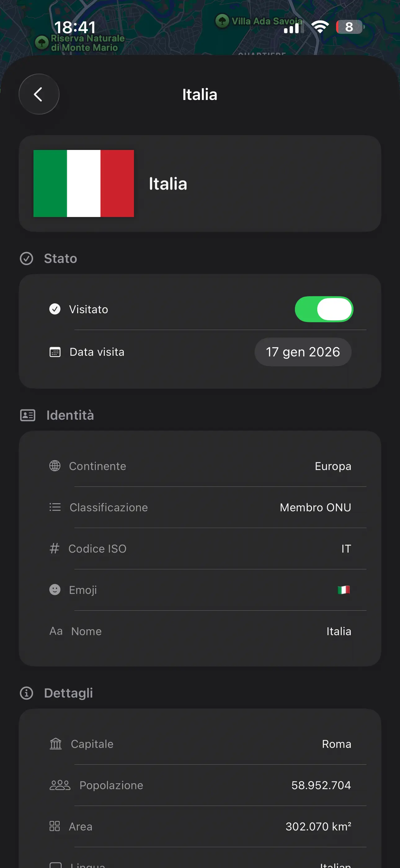Tap the Dettagli section header
The height and width of the screenshot is (868, 400).
coord(68,693)
